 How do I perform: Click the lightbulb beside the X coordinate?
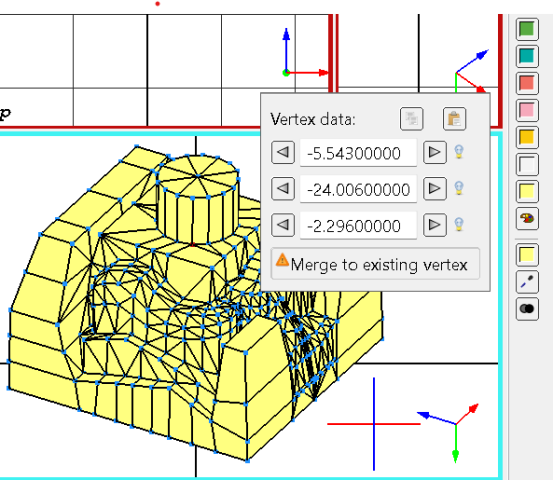tap(458, 152)
